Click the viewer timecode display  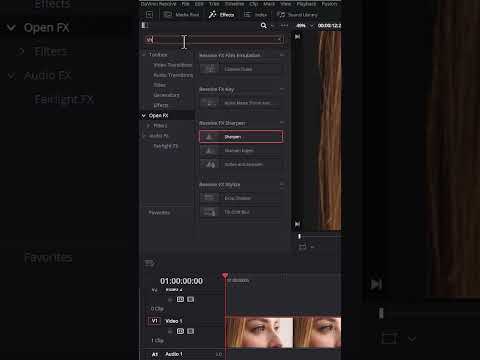click(x=329, y=26)
